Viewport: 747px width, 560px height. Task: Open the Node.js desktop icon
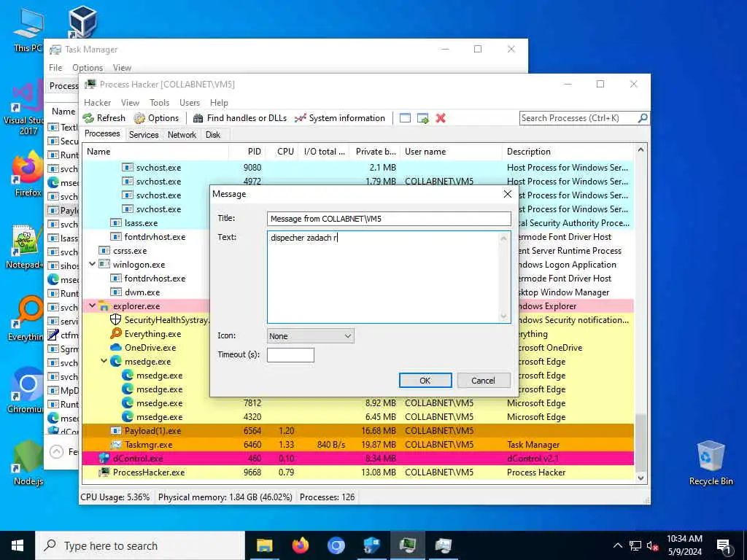pyautogui.click(x=28, y=463)
